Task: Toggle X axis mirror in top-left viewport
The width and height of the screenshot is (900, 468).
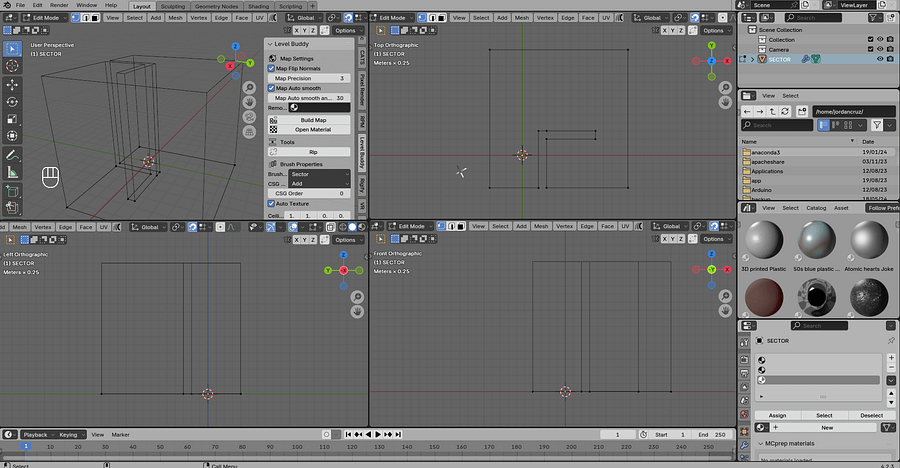Action: (297, 30)
